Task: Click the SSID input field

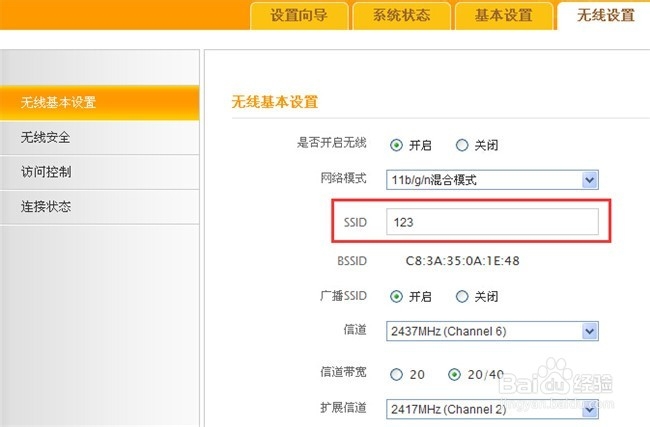Action: point(492,222)
